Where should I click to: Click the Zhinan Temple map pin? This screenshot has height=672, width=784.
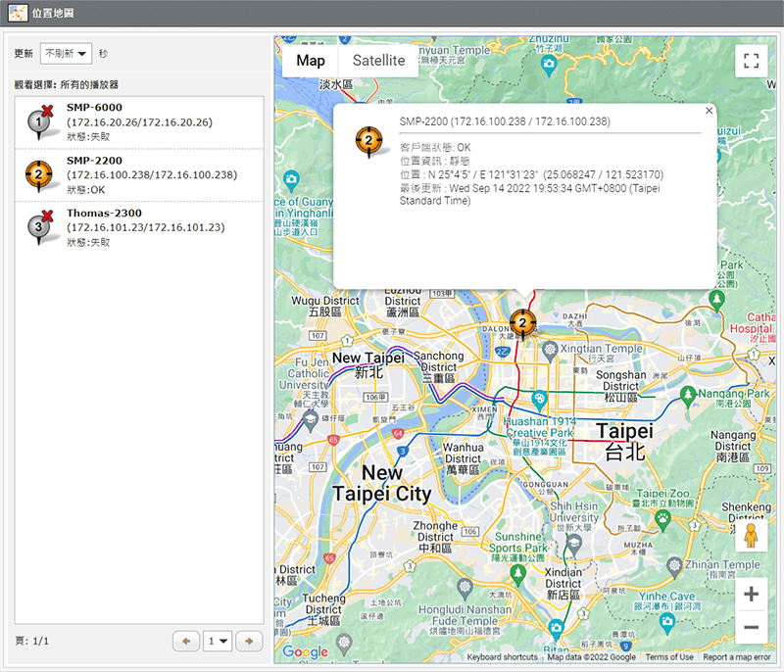pyautogui.click(x=675, y=566)
